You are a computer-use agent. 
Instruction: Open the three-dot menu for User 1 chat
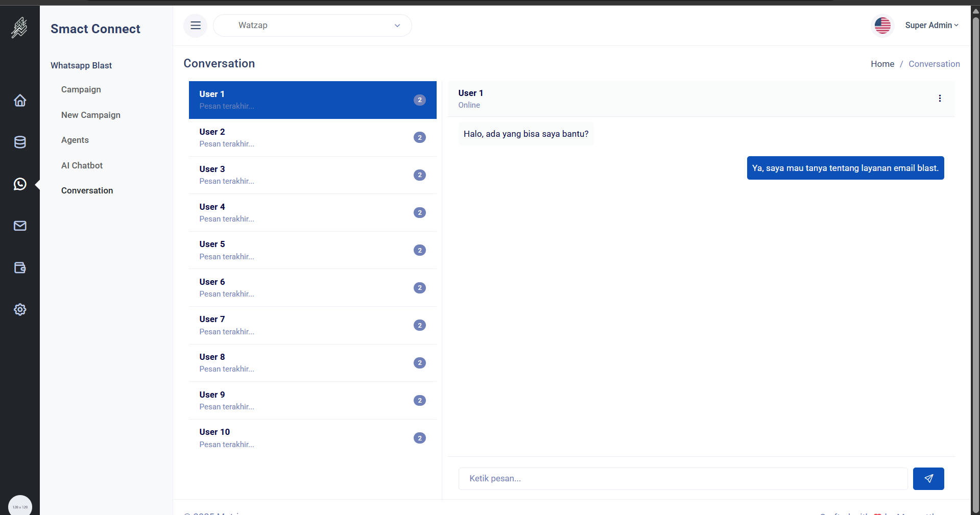click(940, 98)
